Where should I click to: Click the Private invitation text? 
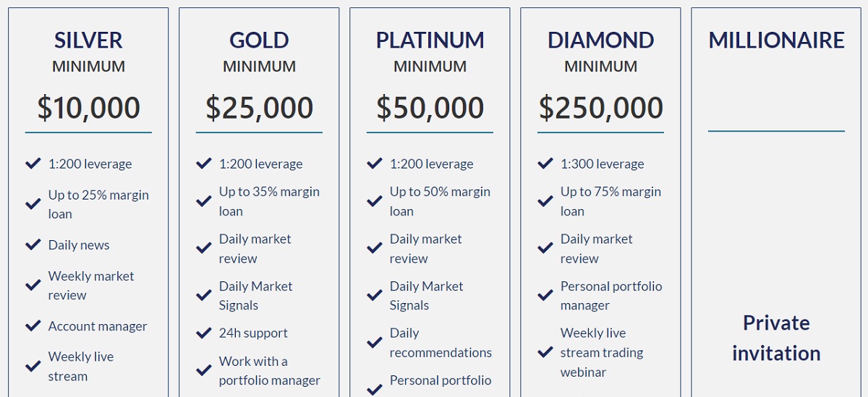point(776,338)
